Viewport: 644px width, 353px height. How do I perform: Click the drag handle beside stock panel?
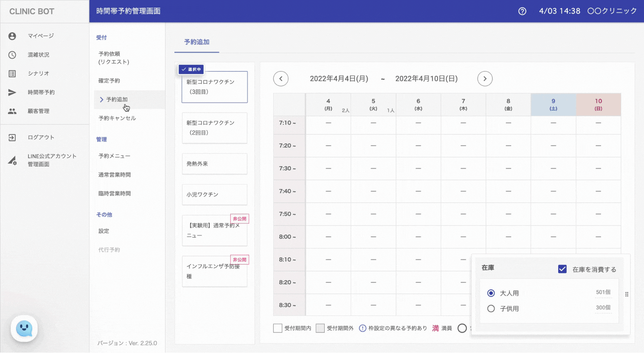[627, 294]
